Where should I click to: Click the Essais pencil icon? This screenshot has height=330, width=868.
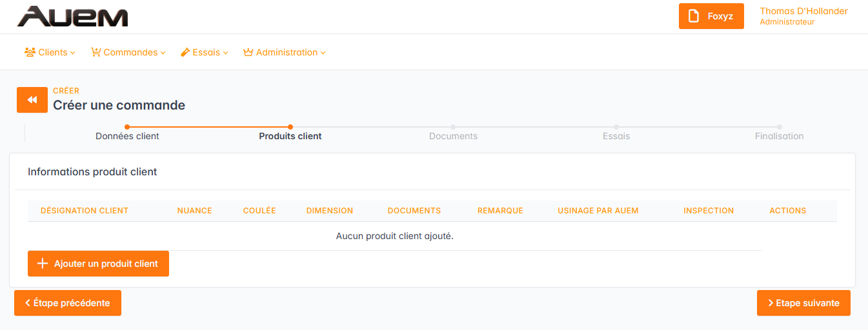point(185,52)
